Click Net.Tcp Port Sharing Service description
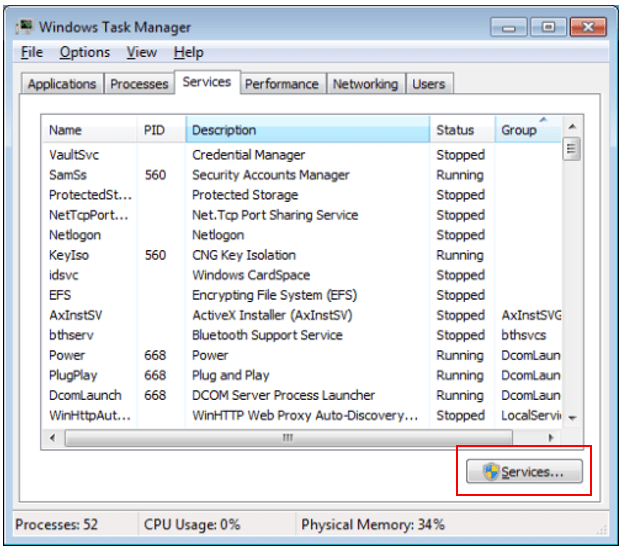625x551 pixels. tap(275, 215)
